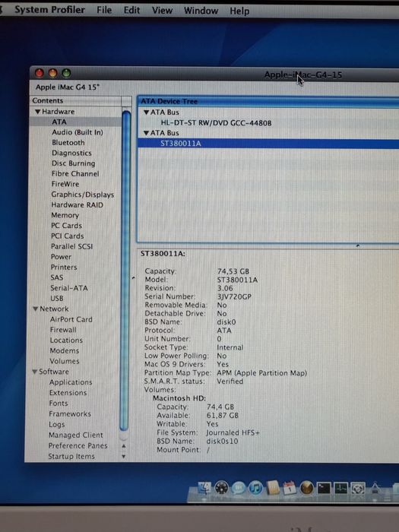Select Fibre Channel in the sidebar
This screenshot has height=532, width=399.
75,174
